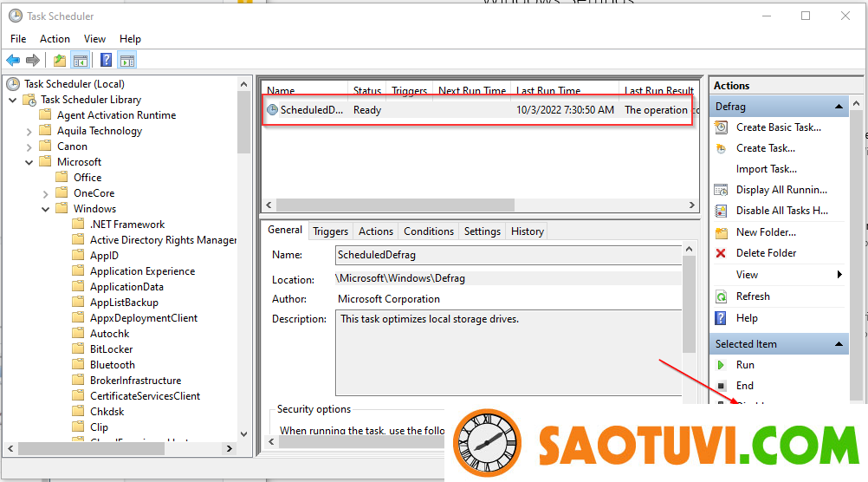Switch to the Settings tab

pos(483,231)
